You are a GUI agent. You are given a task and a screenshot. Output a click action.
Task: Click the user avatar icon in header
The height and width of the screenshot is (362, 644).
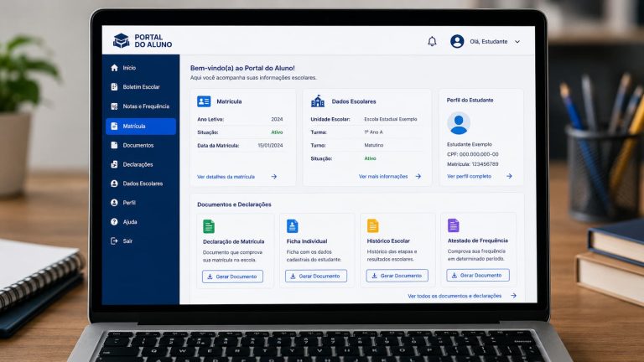(x=457, y=41)
